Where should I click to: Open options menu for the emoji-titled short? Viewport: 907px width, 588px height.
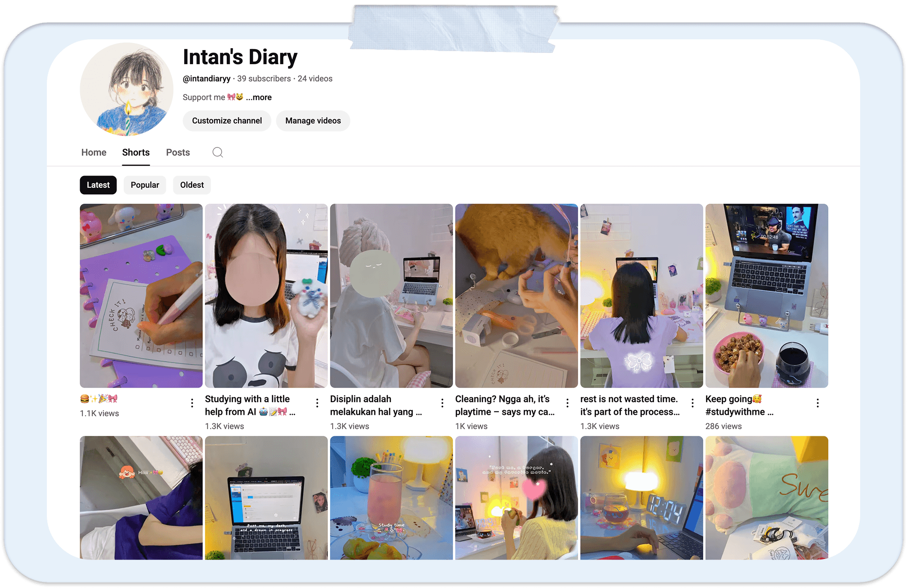click(x=192, y=403)
